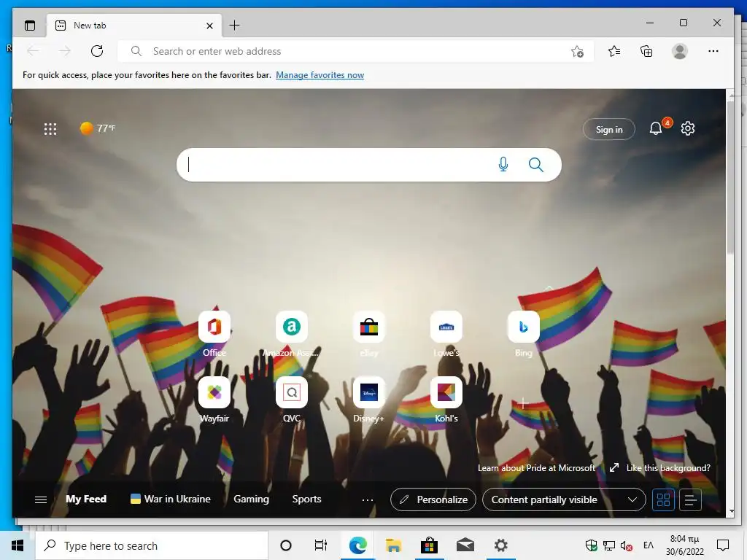
Task: Open a new tab with plus button
Action: coord(234,26)
